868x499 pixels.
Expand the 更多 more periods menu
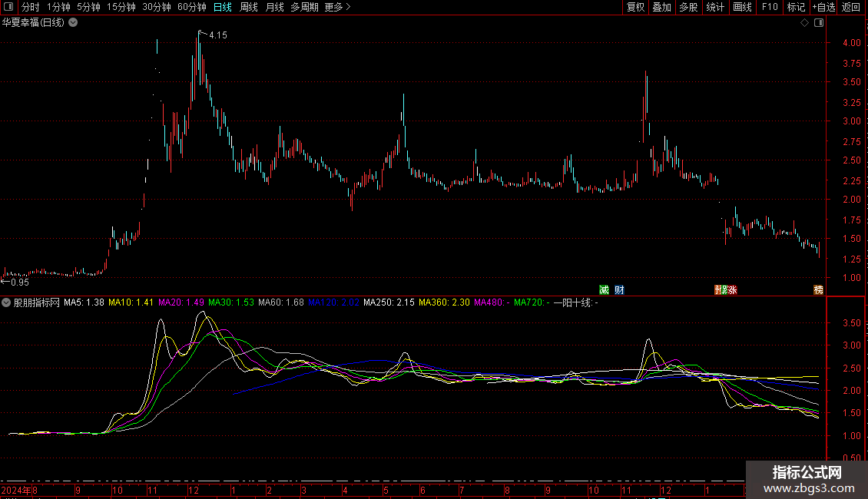(x=338, y=7)
